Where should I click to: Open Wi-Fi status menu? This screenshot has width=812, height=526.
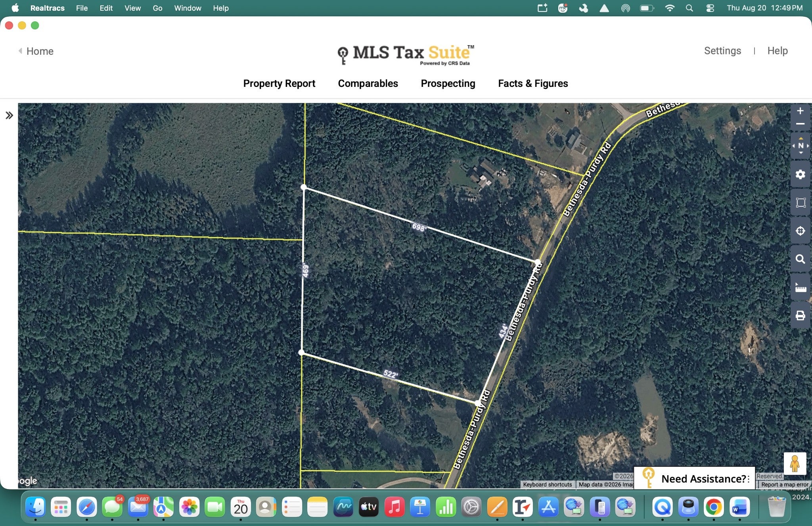pyautogui.click(x=670, y=8)
